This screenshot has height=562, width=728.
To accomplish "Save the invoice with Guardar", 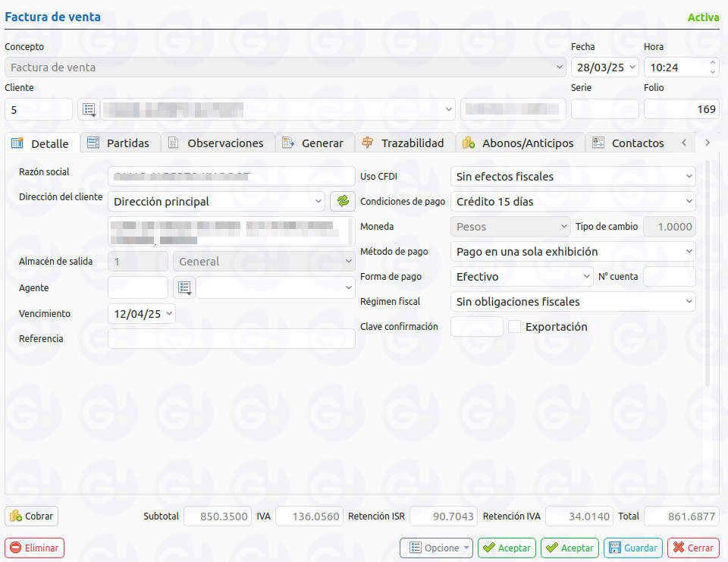I will point(633,548).
